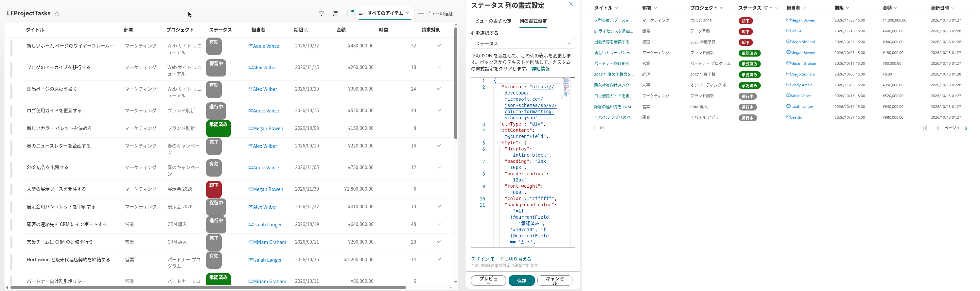Open the 詳細情報 link
The width and height of the screenshot is (980, 291).
coord(540,69)
